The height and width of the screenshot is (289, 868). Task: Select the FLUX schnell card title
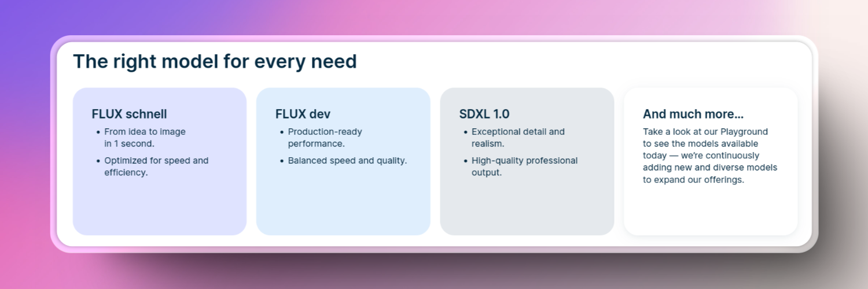(129, 114)
